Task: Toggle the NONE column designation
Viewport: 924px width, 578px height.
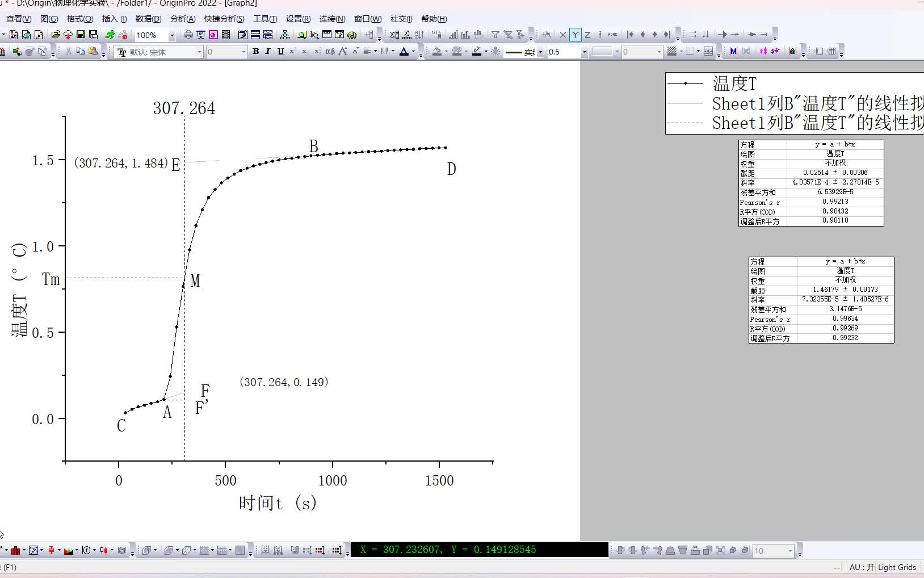Action: (x=612, y=35)
